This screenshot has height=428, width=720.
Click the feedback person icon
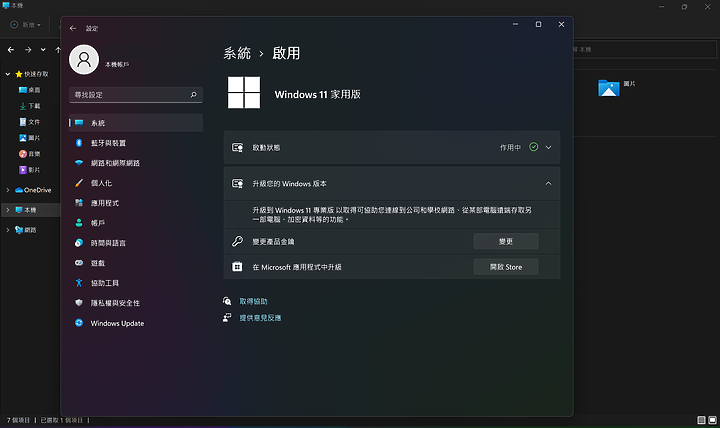[227, 317]
